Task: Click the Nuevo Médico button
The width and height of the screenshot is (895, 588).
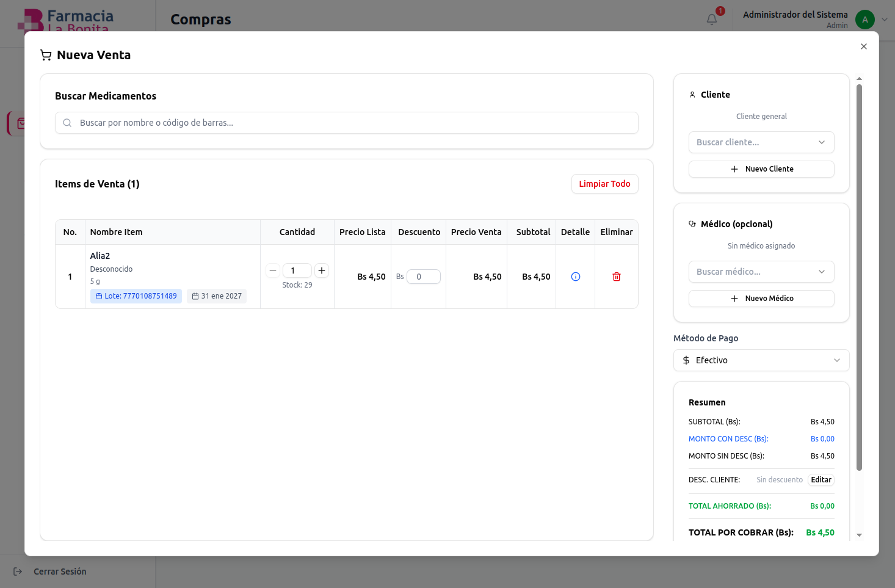Action: click(761, 299)
